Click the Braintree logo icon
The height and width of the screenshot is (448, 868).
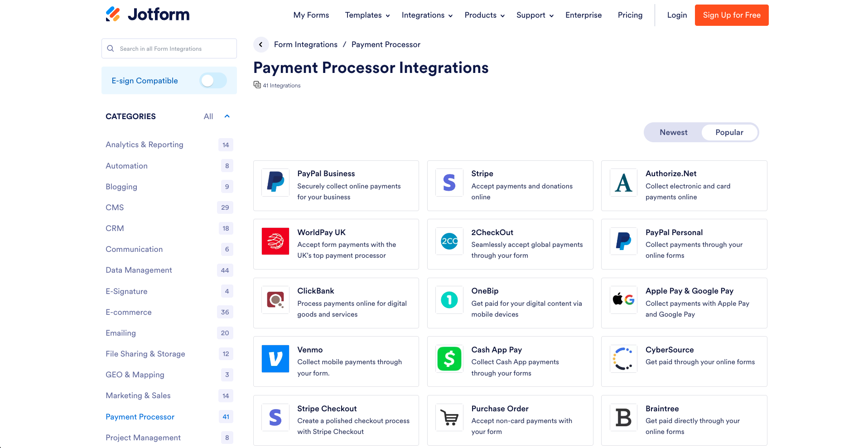[624, 417]
